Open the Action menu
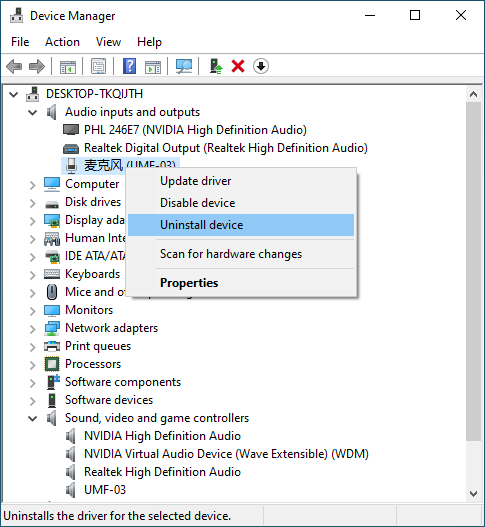 pyautogui.click(x=62, y=42)
